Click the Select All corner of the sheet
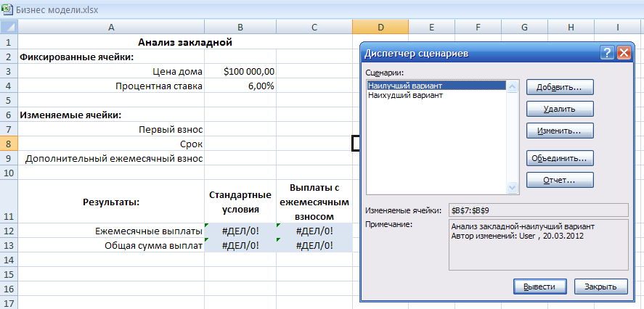 pyautogui.click(x=9, y=27)
